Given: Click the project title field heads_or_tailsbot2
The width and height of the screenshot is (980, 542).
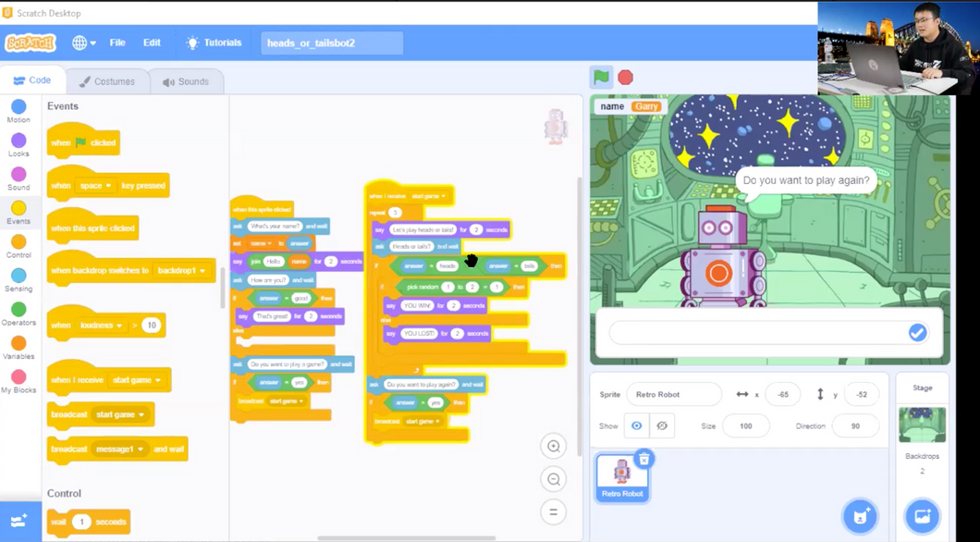Looking at the screenshot, I should (x=331, y=43).
